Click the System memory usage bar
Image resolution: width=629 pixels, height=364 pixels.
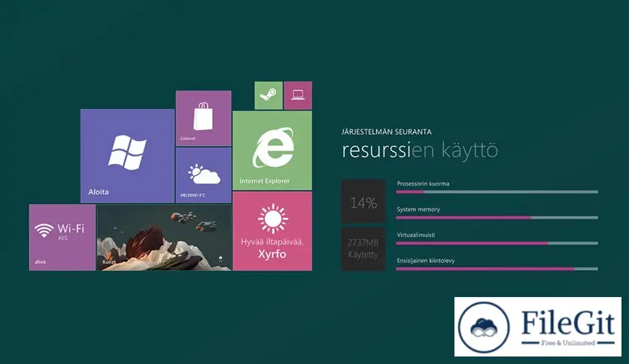click(x=497, y=217)
